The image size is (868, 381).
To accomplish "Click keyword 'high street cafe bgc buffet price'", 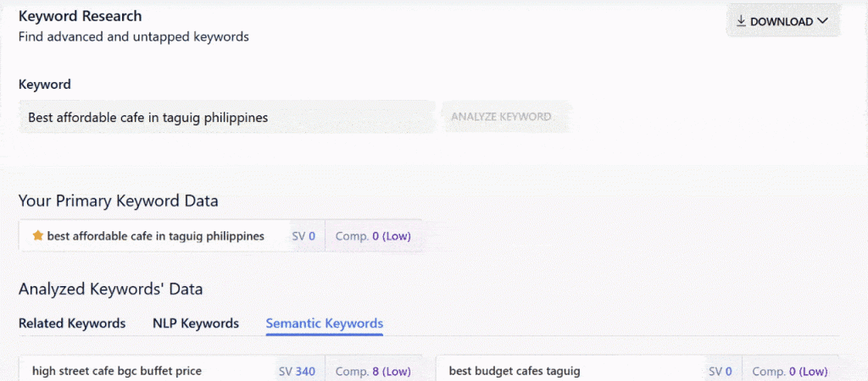I will (x=117, y=371).
